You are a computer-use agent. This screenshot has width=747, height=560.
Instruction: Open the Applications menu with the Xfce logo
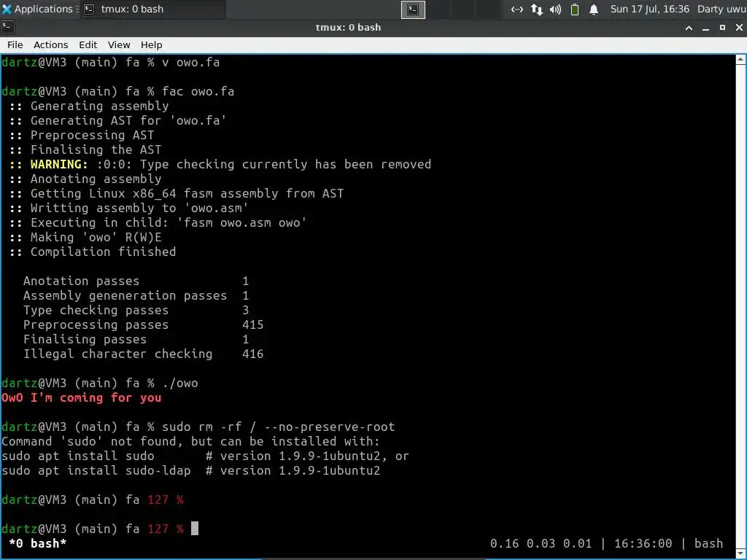(x=39, y=9)
